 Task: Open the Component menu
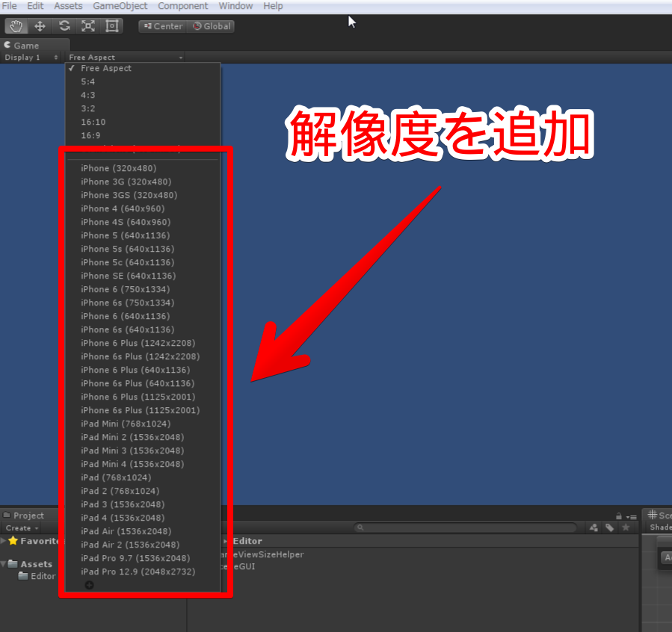click(182, 6)
